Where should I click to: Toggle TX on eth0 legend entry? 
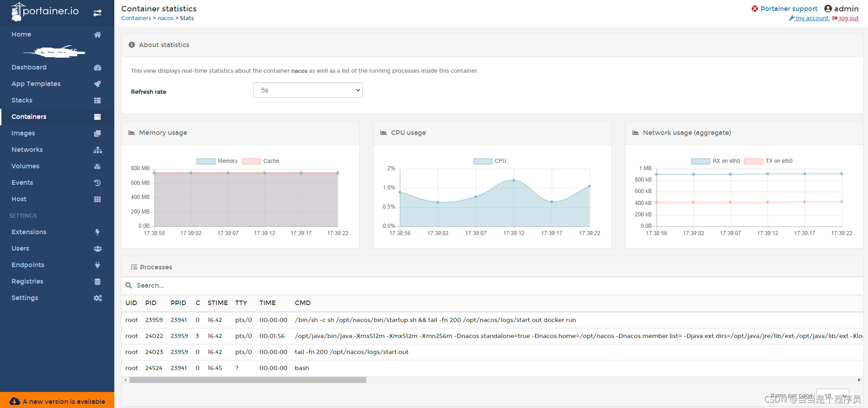pos(768,161)
